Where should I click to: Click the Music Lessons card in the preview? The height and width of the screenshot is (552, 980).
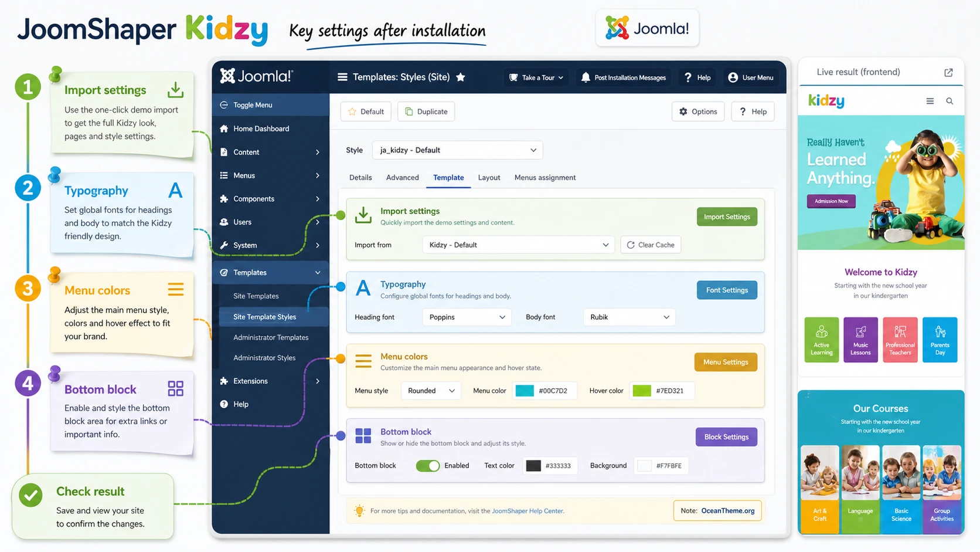point(860,340)
